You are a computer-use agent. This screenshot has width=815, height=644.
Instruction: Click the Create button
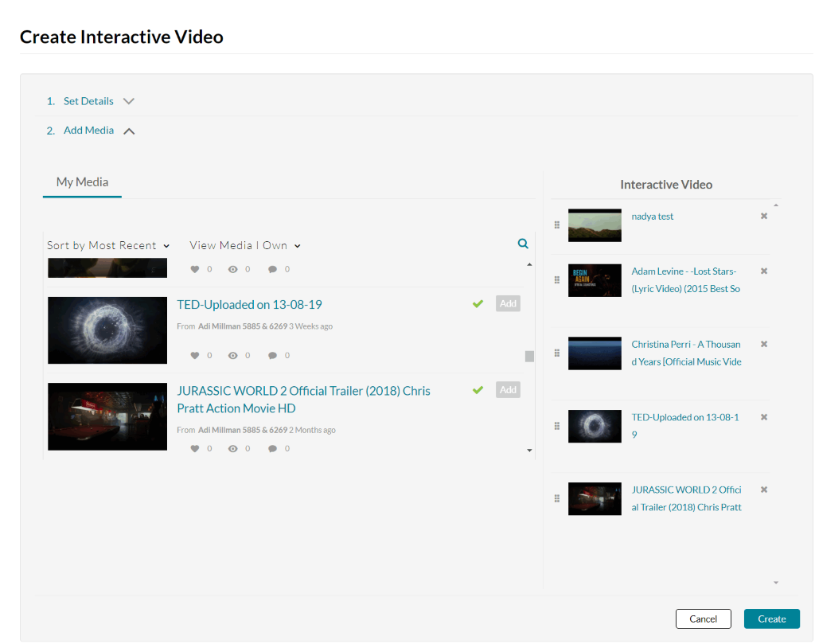(772, 619)
